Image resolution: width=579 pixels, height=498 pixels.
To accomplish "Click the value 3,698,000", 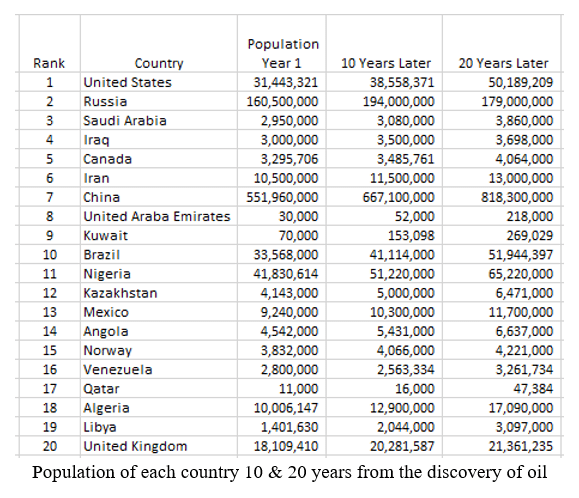I will pos(524,140).
